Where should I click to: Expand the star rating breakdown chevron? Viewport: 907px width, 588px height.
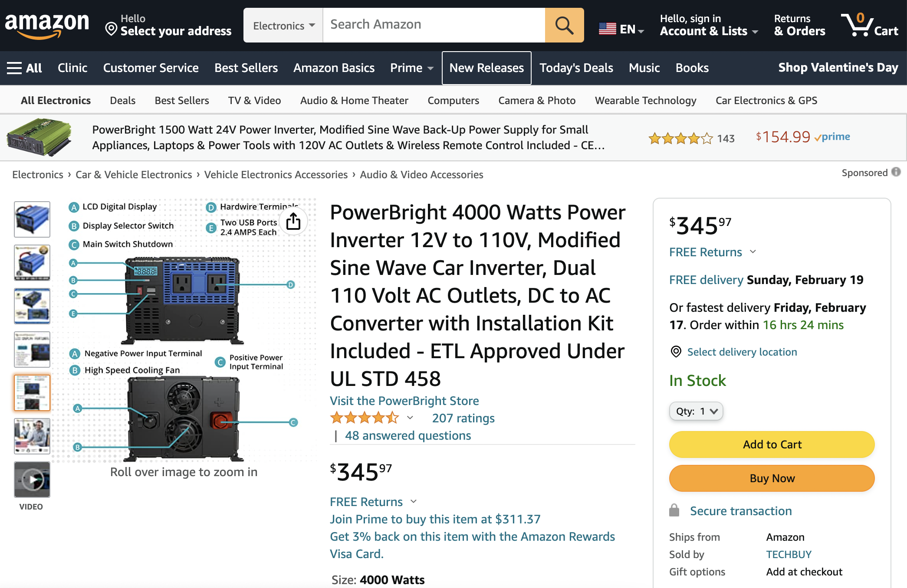pos(410,418)
